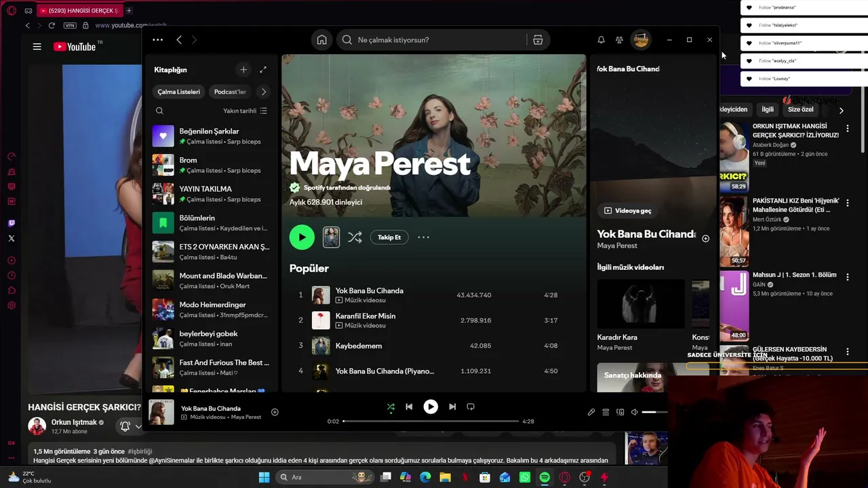Screen dimensions: 868x488
Task: Open more options dots beside Takip Et
Action: 424,237
